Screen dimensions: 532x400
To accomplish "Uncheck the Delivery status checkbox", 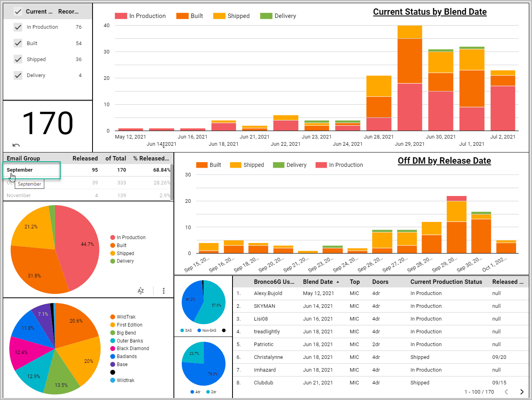I will tap(18, 75).
